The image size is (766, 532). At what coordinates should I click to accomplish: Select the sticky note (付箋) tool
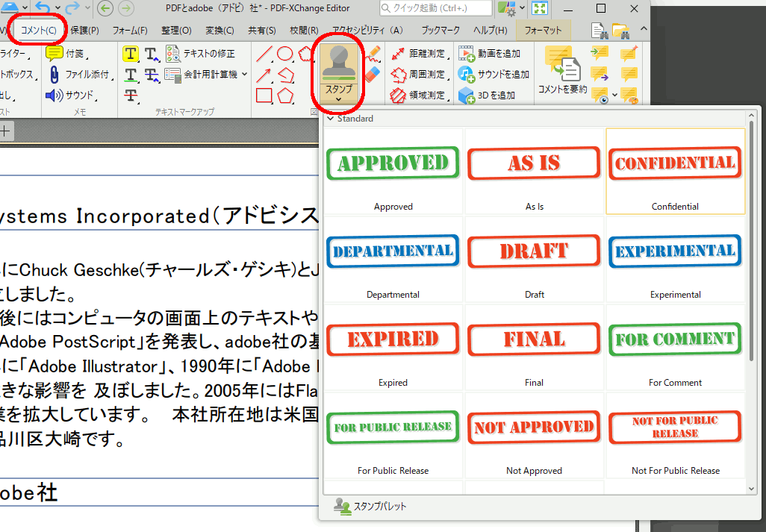(x=66, y=53)
